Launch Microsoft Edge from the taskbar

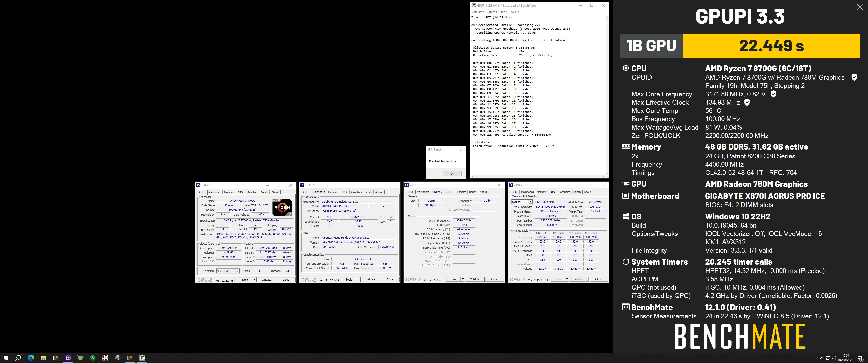(x=31, y=358)
